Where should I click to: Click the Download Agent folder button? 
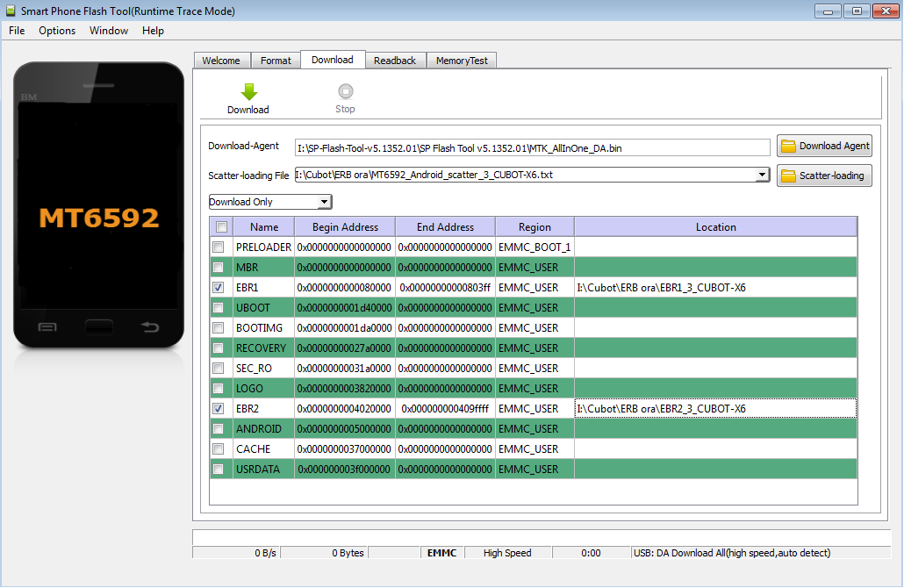pyautogui.click(x=824, y=147)
